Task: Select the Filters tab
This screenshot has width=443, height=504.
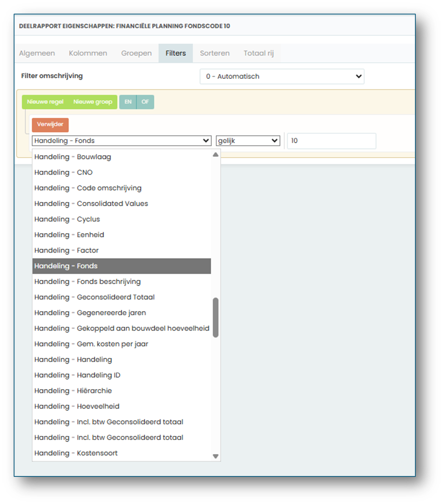Action: coord(176,53)
